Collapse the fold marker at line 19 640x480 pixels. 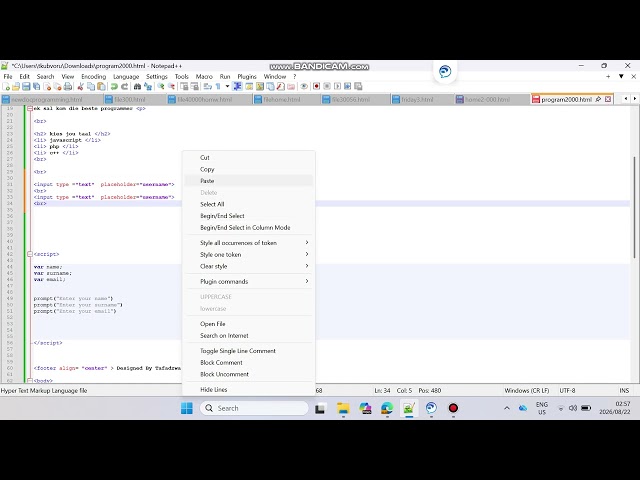point(30,109)
